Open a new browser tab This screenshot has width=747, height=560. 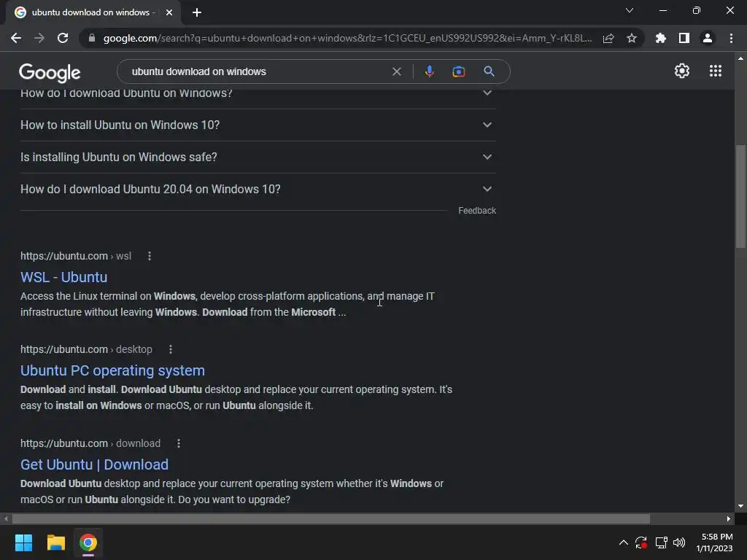pos(197,12)
